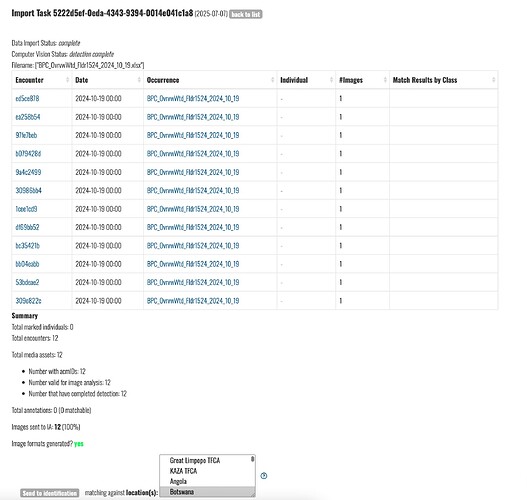
Task: Open occurrence link in the bc35421b row
Action: click(x=193, y=246)
